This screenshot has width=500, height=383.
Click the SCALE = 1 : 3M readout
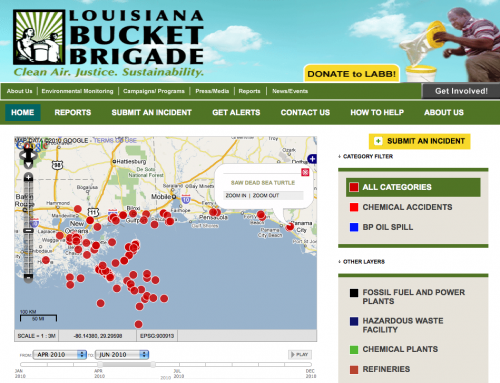pos(37,336)
